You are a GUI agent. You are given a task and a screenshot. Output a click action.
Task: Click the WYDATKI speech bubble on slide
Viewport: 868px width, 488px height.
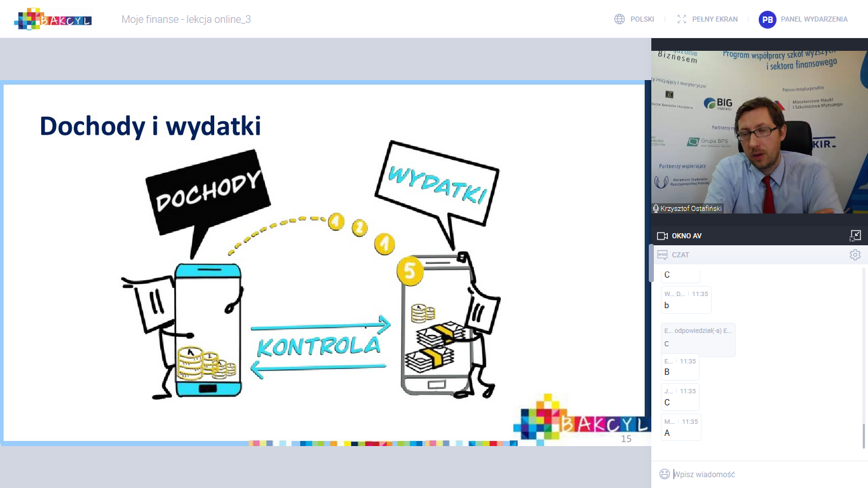(x=436, y=184)
